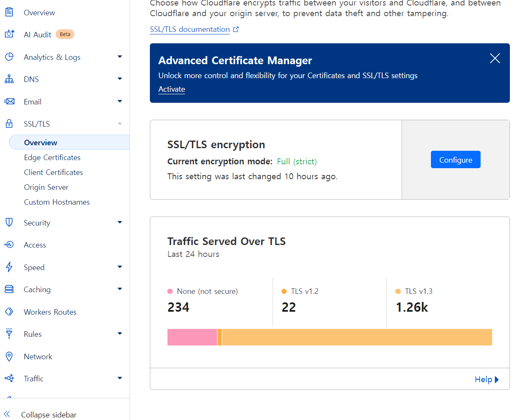The image size is (529, 420).
Task: Collapse the SSL/TLS submenu arrow
Action: tap(120, 123)
